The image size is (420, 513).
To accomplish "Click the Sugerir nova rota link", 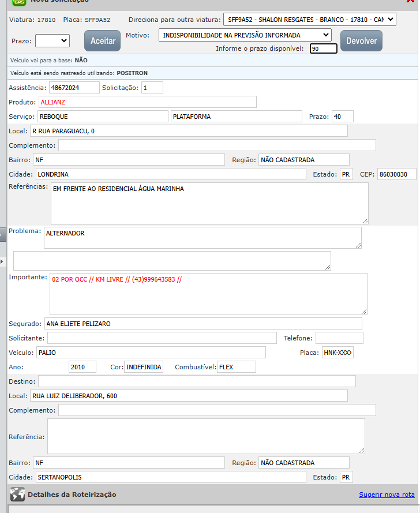I will pos(387,495).
